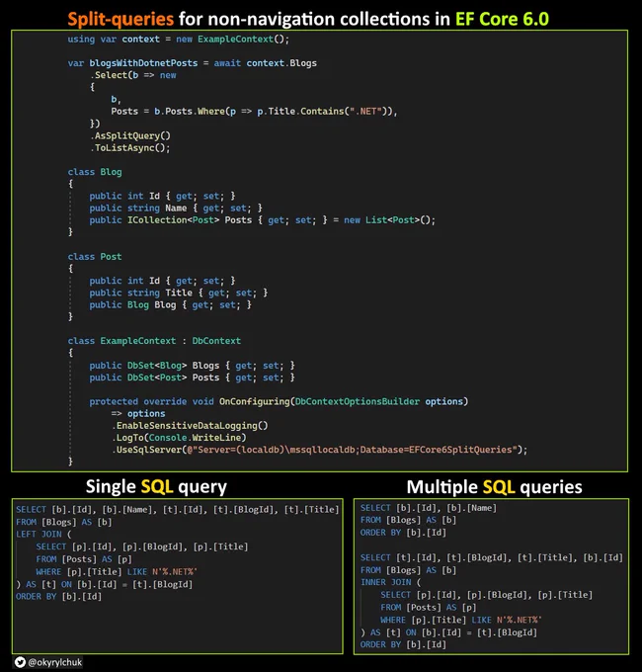Click the five-column SELECT line in Single SQL query
Image resolution: width=642 pixels, height=672 pixels.
178,509
